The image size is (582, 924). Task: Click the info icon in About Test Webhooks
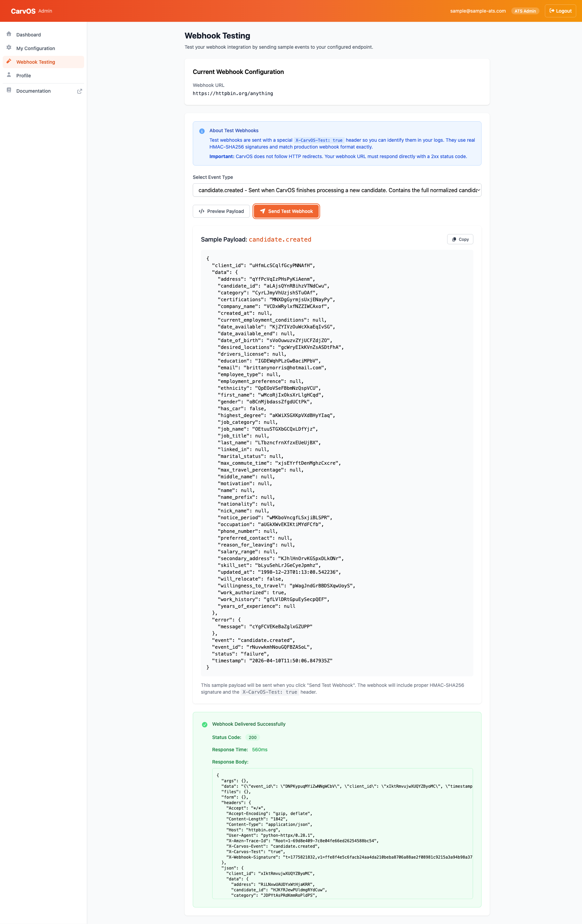coord(201,130)
